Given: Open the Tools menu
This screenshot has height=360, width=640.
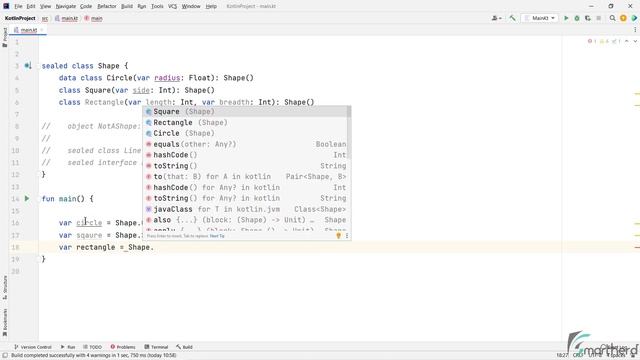Looking at the screenshot, I should pos(157,6).
